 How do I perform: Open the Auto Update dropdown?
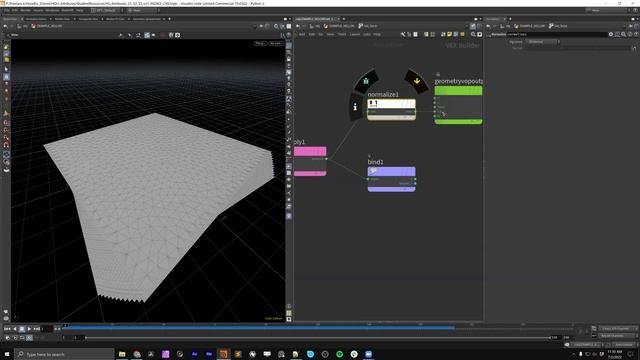point(624,345)
